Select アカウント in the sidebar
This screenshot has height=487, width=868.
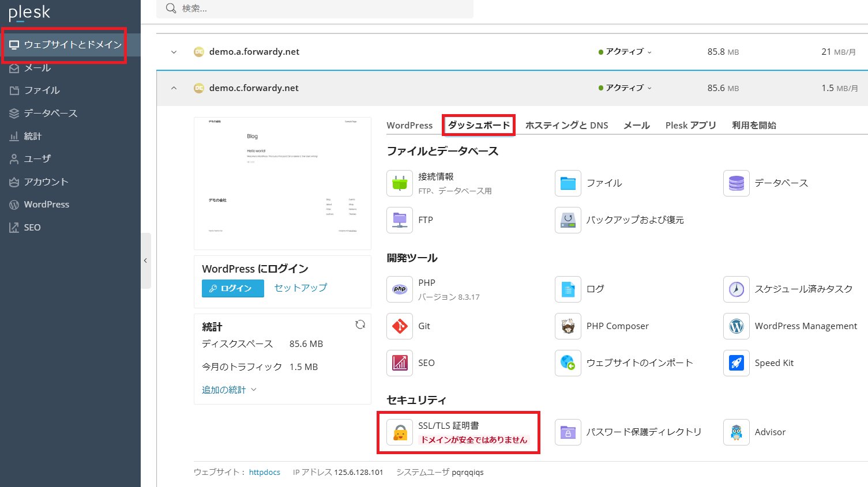pos(70,182)
